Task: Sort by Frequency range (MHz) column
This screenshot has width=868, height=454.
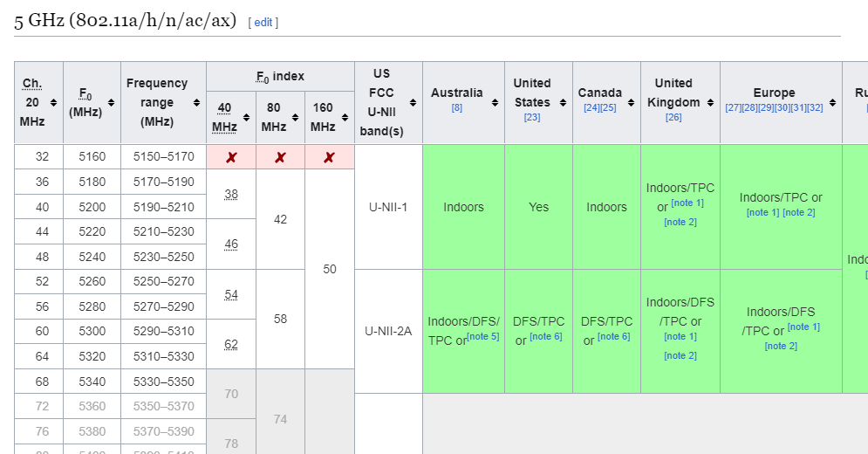Action: pos(197,103)
